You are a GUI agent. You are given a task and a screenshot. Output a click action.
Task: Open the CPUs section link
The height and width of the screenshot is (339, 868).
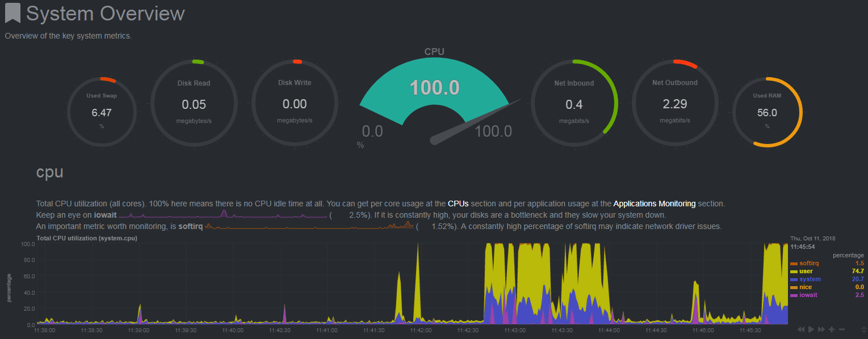click(458, 203)
